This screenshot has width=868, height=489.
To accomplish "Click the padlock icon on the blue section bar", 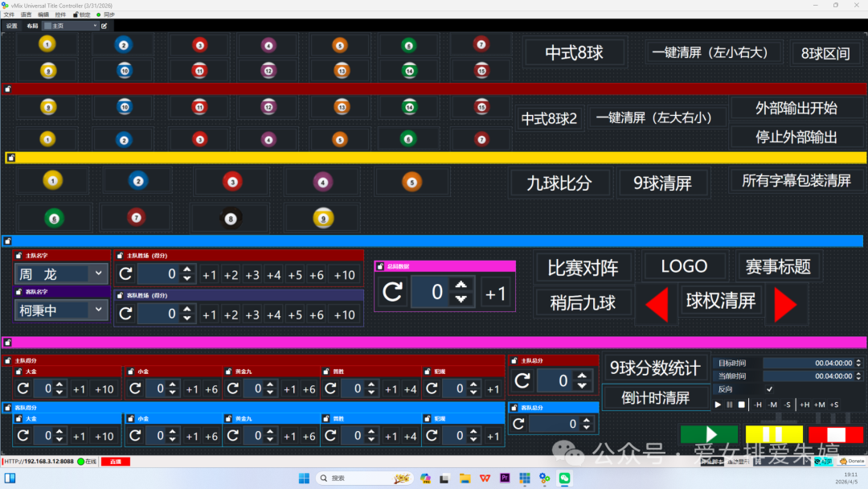I will click(x=9, y=240).
